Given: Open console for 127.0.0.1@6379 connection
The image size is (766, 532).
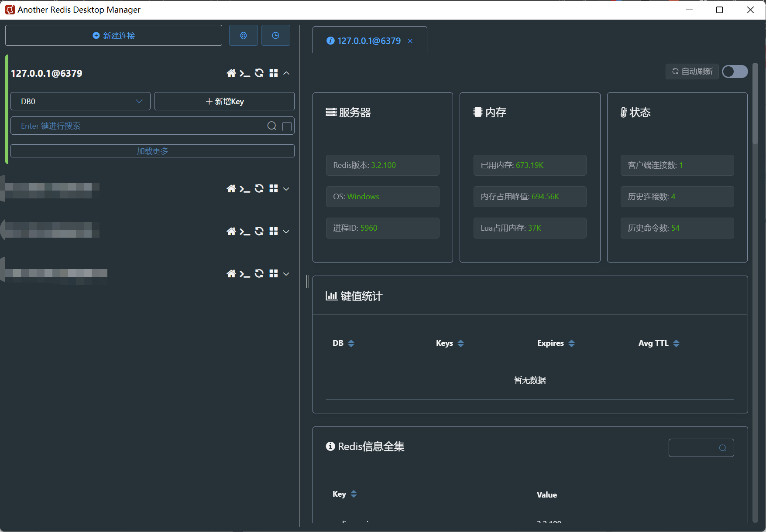Looking at the screenshot, I should [245, 73].
